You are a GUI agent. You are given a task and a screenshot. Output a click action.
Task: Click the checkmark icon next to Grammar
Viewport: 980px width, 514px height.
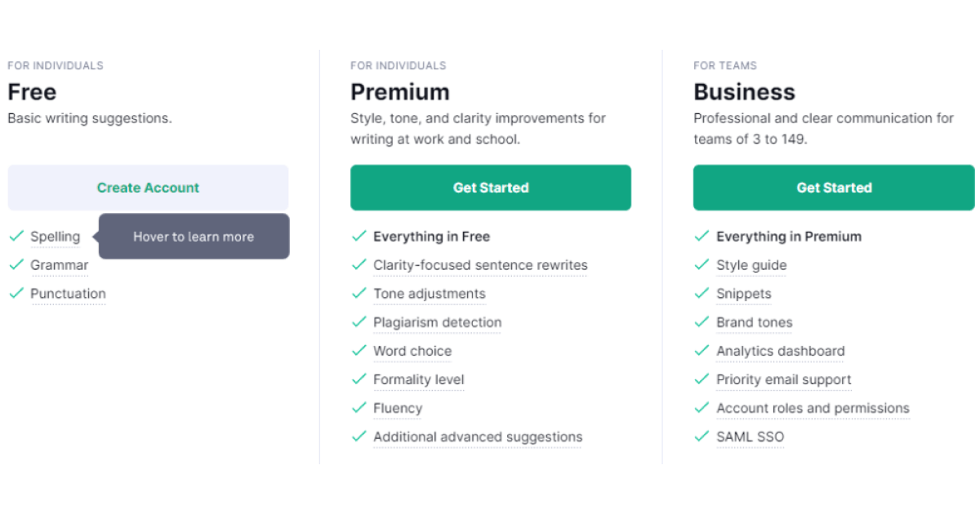click(x=16, y=265)
